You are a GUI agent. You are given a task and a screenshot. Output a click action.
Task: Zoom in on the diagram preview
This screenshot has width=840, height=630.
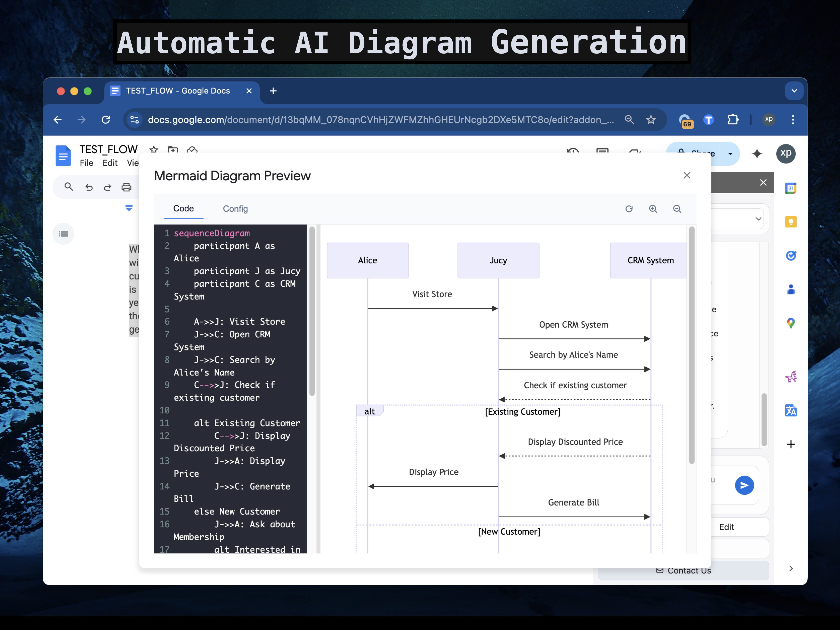tap(654, 209)
